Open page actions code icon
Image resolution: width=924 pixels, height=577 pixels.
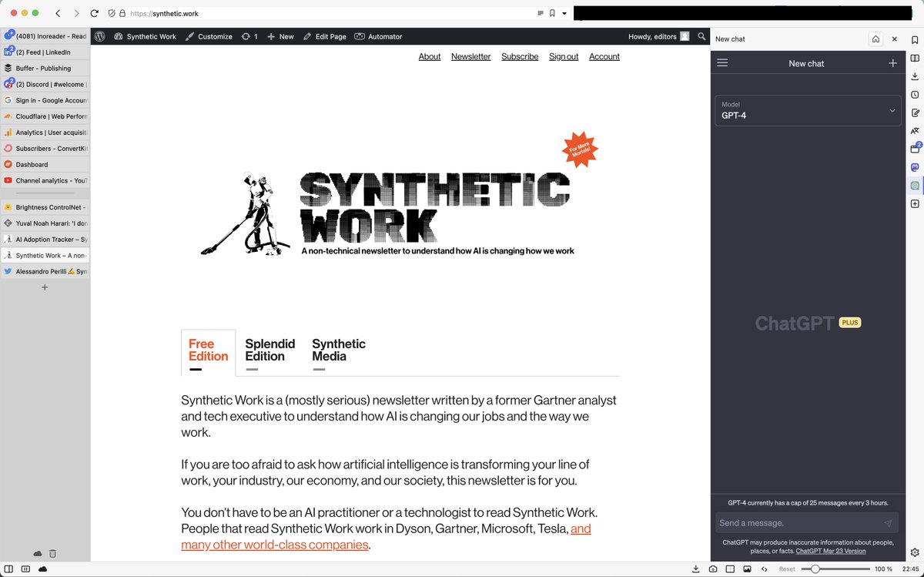coord(764,569)
